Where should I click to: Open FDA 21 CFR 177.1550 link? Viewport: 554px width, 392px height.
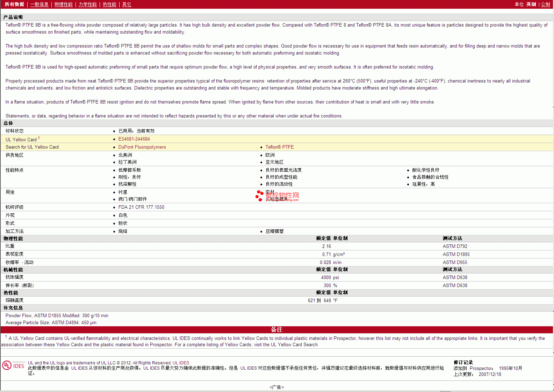coord(141,207)
